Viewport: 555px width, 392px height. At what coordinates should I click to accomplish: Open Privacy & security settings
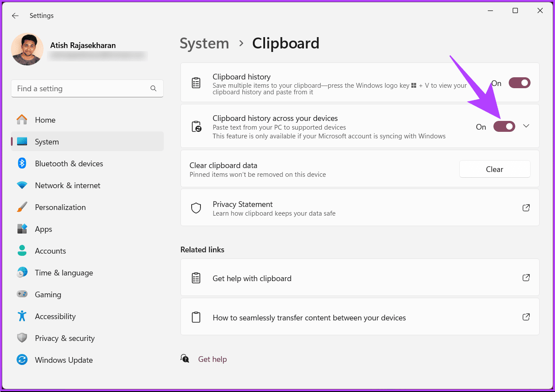click(65, 338)
